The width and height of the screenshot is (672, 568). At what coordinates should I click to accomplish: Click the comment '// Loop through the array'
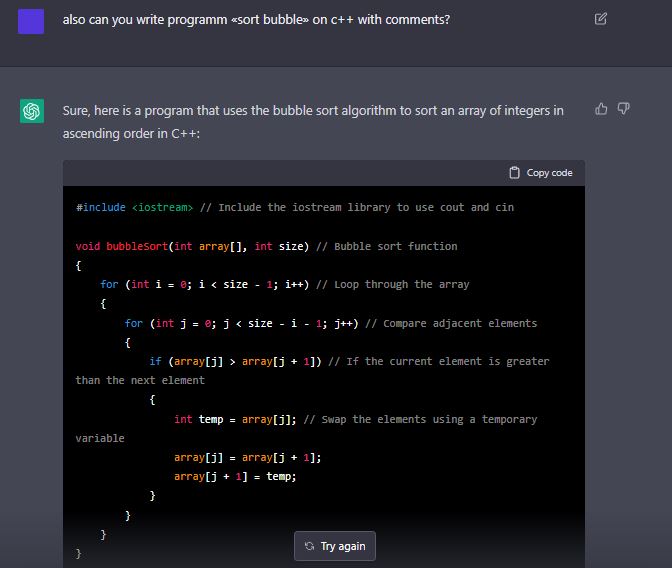(393, 285)
